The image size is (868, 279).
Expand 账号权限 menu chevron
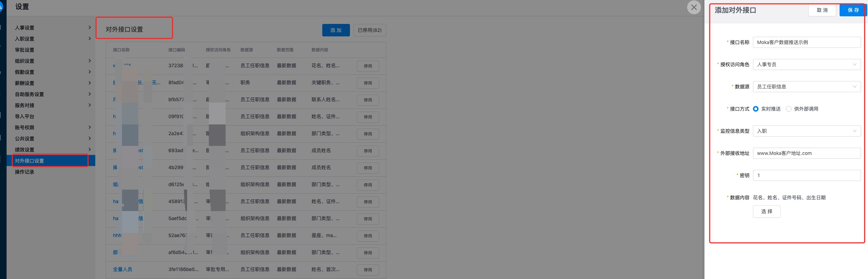tap(89, 127)
